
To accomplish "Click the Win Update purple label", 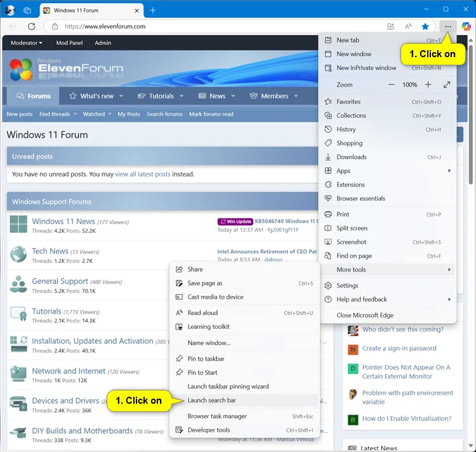I will click(x=235, y=222).
